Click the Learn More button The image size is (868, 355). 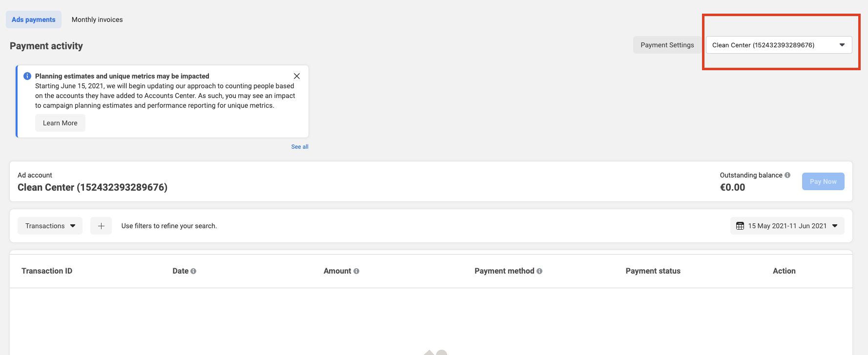60,123
